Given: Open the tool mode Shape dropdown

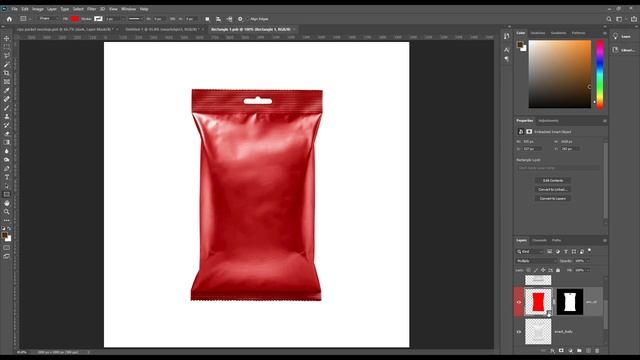Looking at the screenshot, I should [x=48, y=19].
